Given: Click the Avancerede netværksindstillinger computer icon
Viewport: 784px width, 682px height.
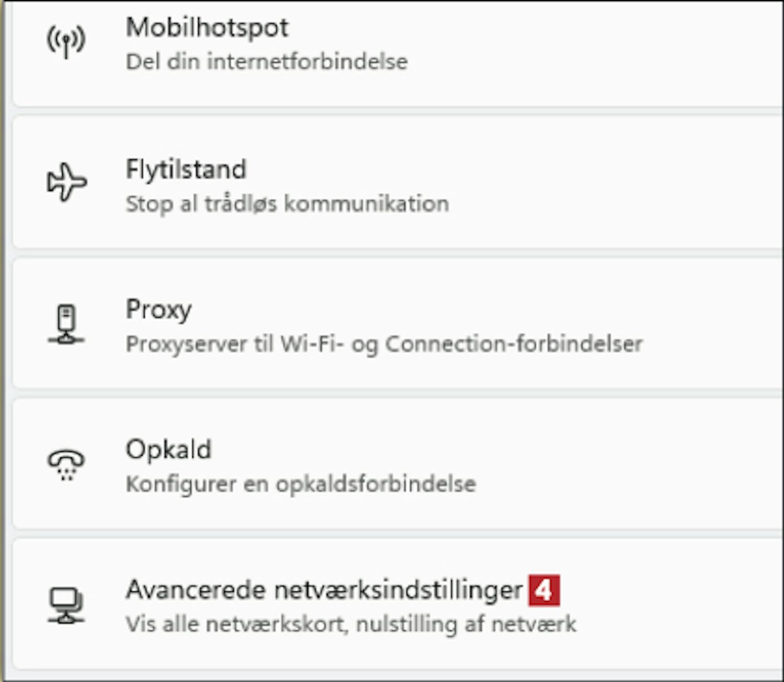Looking at the screenshot, I should pyautogui.click(x=66, y=605).
